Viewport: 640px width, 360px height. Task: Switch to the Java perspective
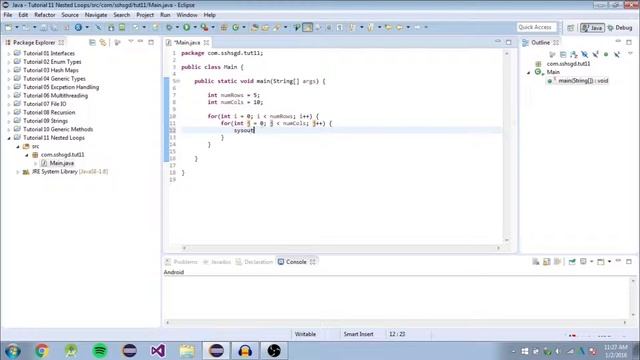(x=592, y=28)
